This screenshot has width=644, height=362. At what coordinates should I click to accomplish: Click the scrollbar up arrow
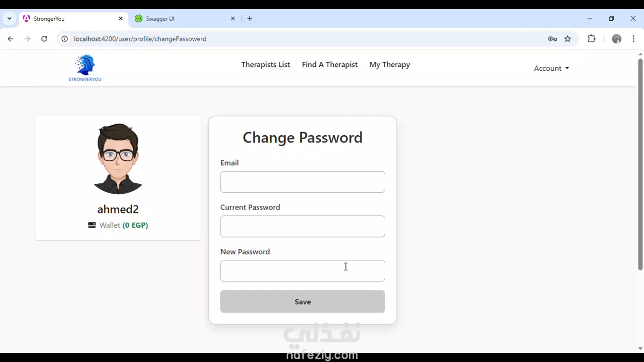click(640, 54)
